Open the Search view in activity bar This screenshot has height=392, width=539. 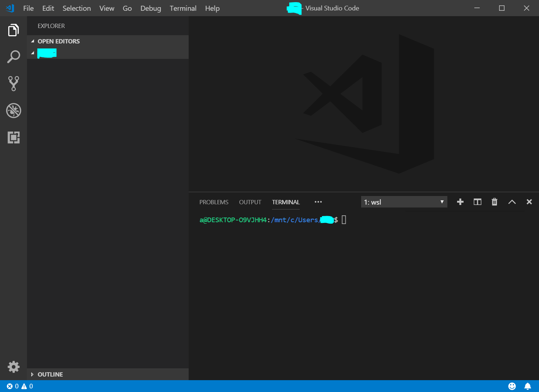13,57
